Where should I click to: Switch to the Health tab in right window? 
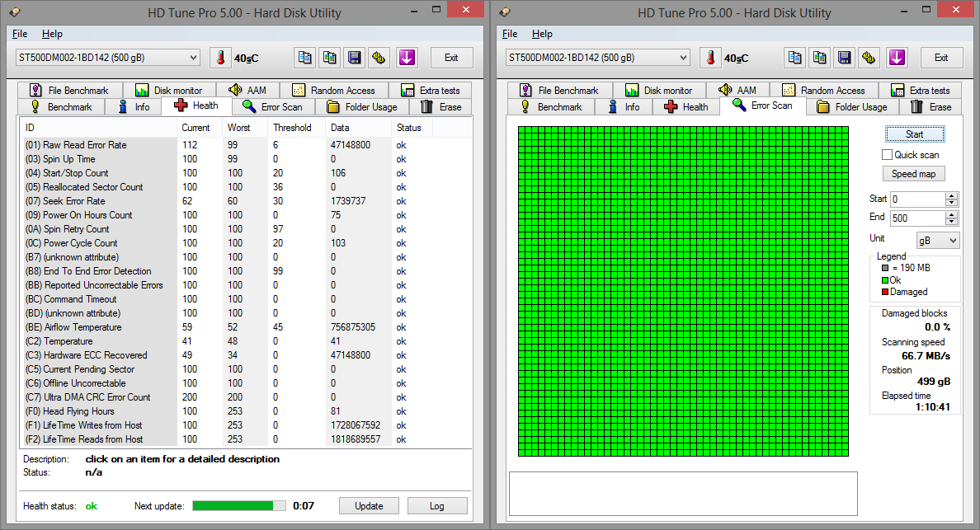click(x=686, y=107)
